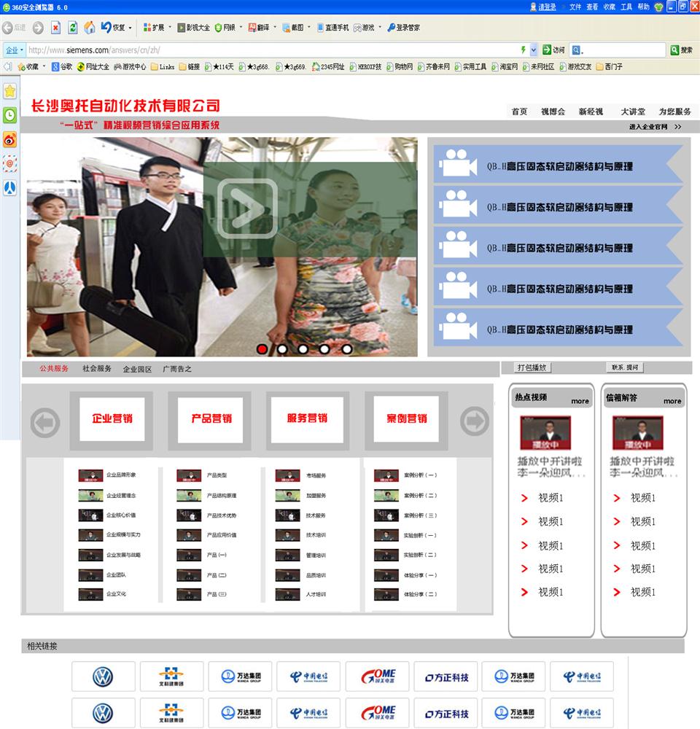Click the mail @ sidebar icon
The height and width of the screenshot is (729, 700).
9,163
